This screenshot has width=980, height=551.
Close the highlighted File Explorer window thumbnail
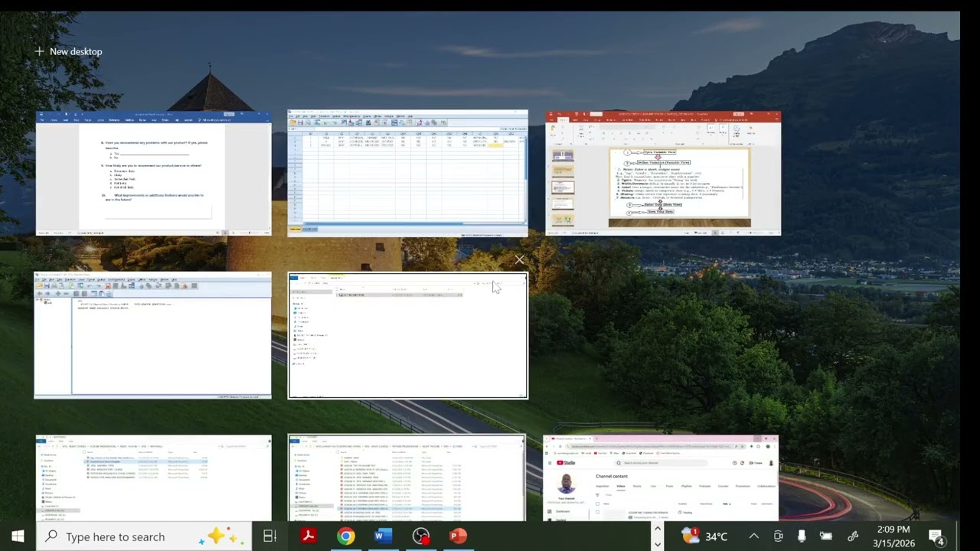pyautogui.click(x=520, y=260)
